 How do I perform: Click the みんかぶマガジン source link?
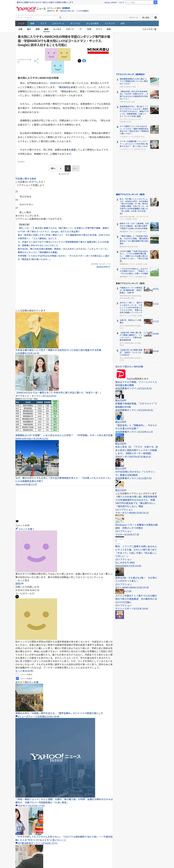point(103,267)
